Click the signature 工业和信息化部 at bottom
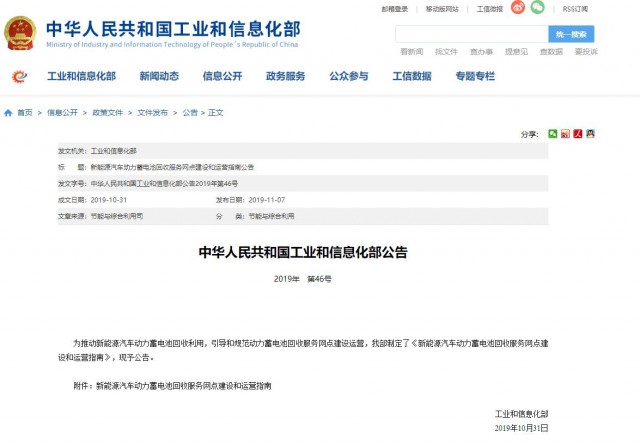Viewport: 640px width, 446px height. click(521, 415)
